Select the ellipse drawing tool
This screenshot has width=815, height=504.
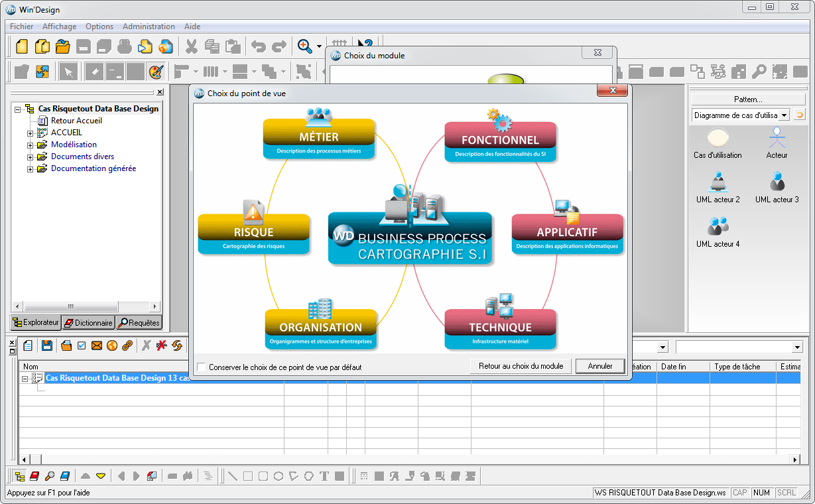click(279, 475)
